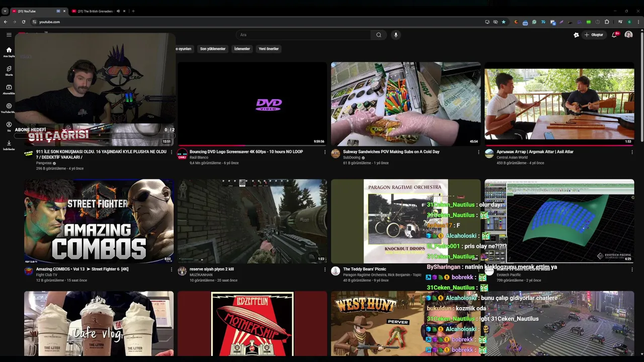Open the Siz (You) sidebar section
Screen dimensions: 644x362
9,127
